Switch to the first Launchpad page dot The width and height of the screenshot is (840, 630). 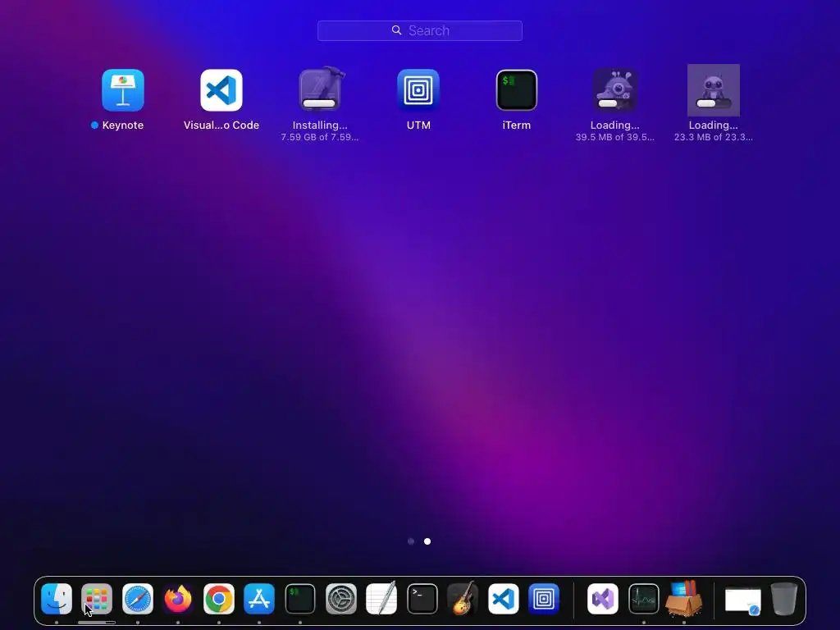[x=411, y=541]
